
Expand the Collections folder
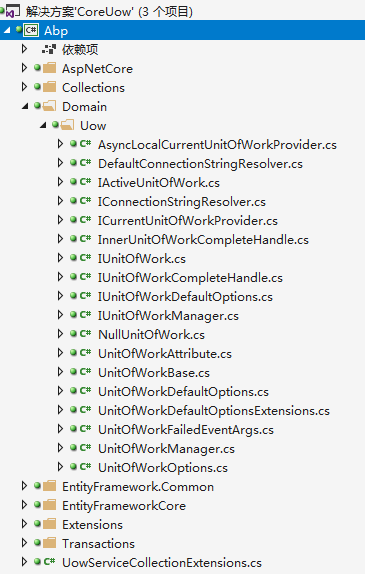(24, 87)
